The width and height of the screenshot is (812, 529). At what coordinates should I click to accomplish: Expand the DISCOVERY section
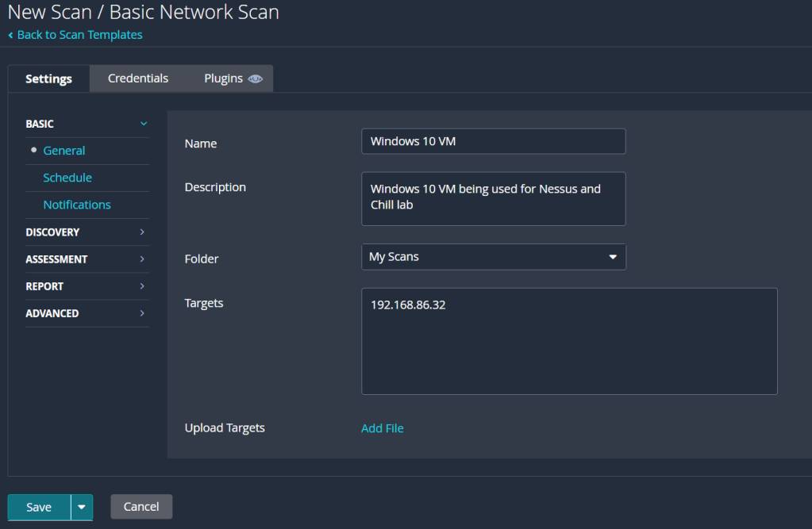pos(87,232)
